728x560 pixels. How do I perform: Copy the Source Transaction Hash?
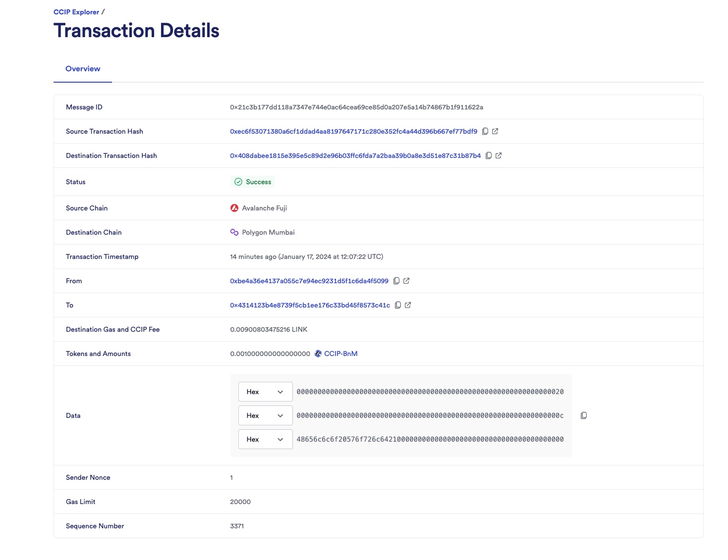coord(485,131)
